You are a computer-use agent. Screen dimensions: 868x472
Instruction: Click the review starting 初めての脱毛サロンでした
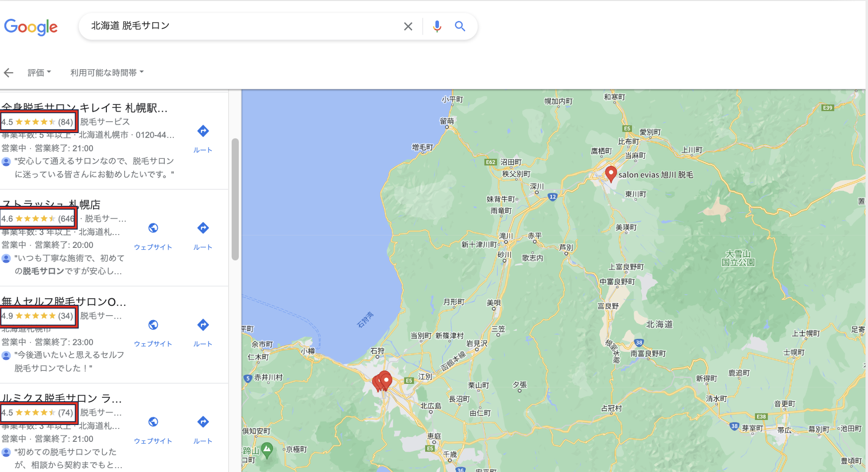(x=68, y=459)
